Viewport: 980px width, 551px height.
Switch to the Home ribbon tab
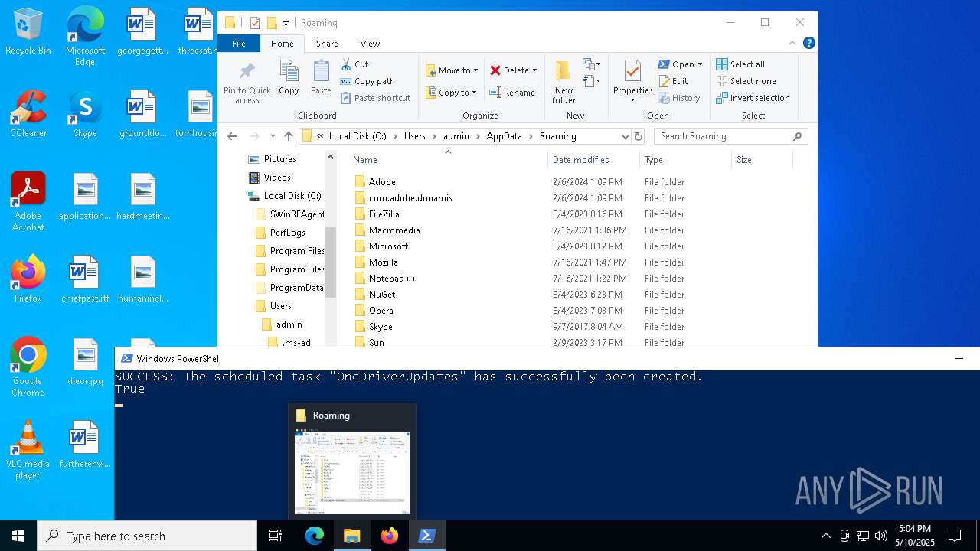[x=283, y=44]
